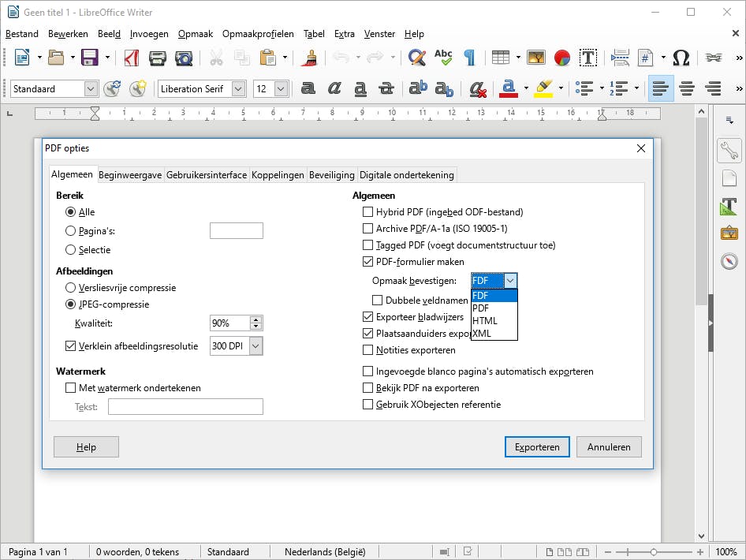
Task: Click the Strikethrough formatting icon
Action: point(386,88)
